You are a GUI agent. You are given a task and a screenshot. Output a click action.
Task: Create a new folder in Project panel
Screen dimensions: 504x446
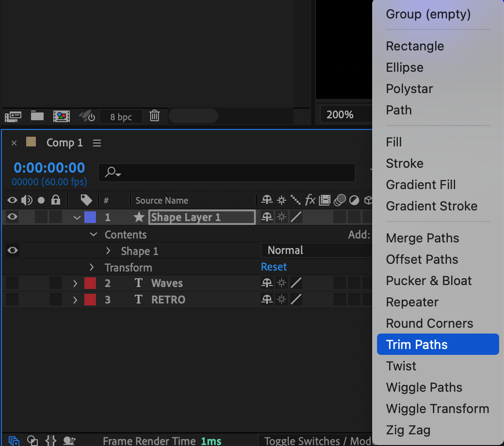[37, 116]
